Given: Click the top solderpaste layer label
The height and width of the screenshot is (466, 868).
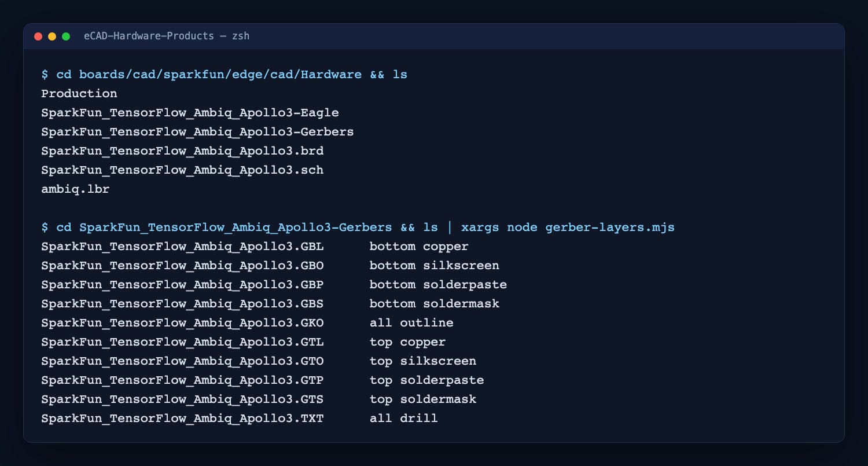Looking at the screenshot, I should click(426, 380).
